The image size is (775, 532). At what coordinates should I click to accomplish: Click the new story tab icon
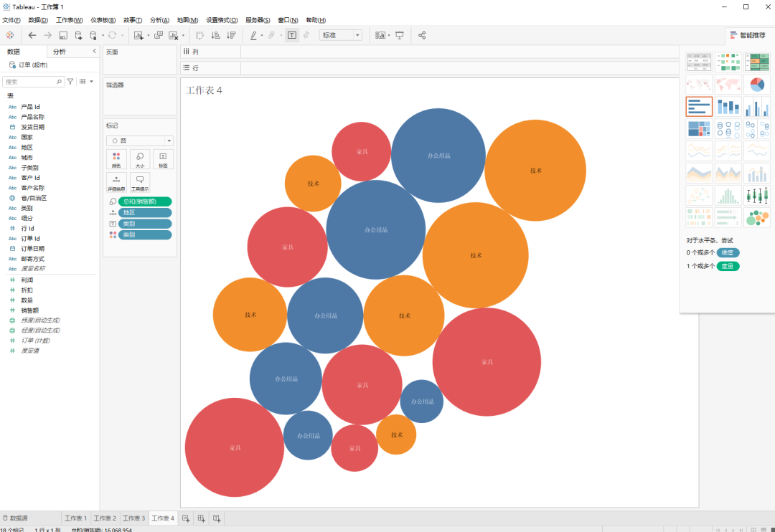click(217, 518)
